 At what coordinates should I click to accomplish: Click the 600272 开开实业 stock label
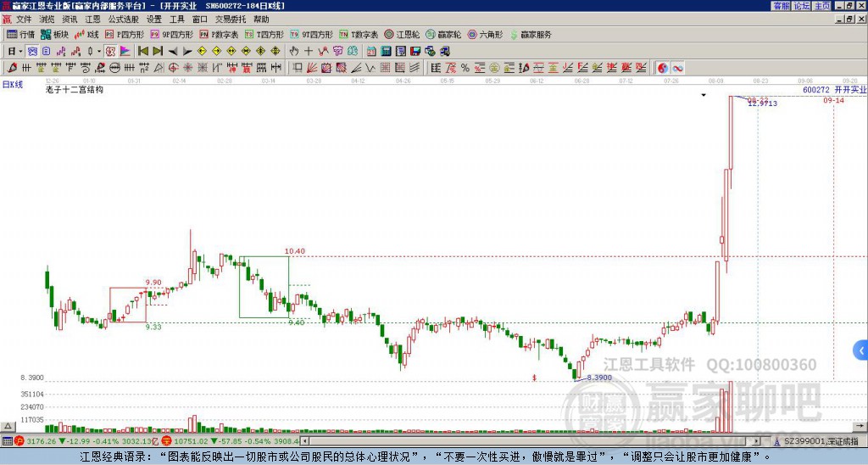point(834,89)
